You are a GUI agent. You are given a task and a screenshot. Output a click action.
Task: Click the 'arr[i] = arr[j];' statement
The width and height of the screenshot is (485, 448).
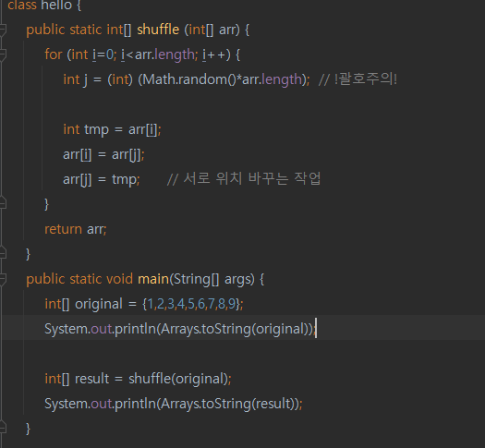(103, 154)
